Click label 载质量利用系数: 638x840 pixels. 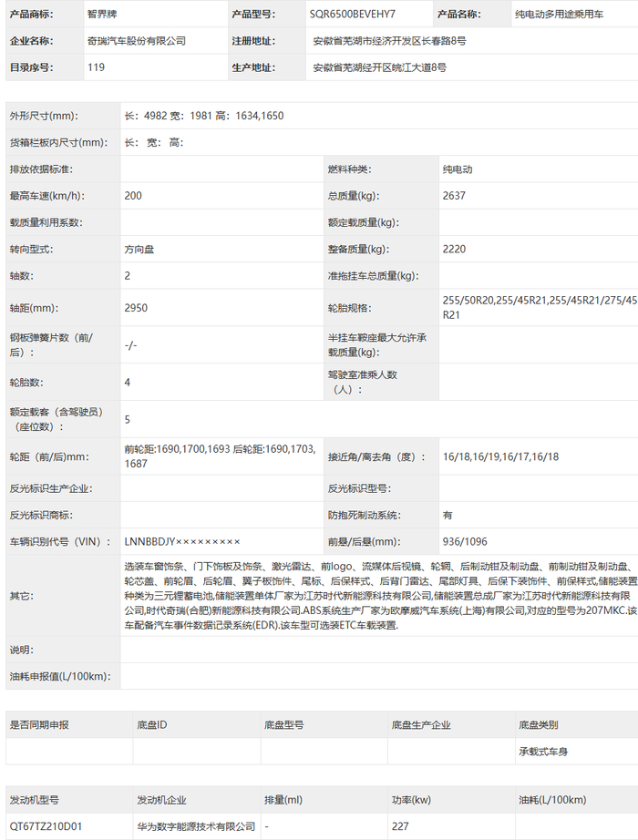click(x=46, y=223)
